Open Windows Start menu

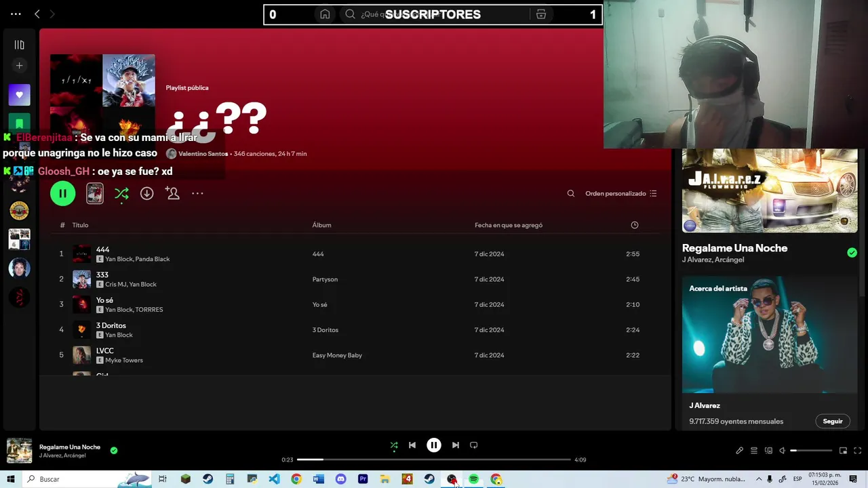tap(11, 479)
